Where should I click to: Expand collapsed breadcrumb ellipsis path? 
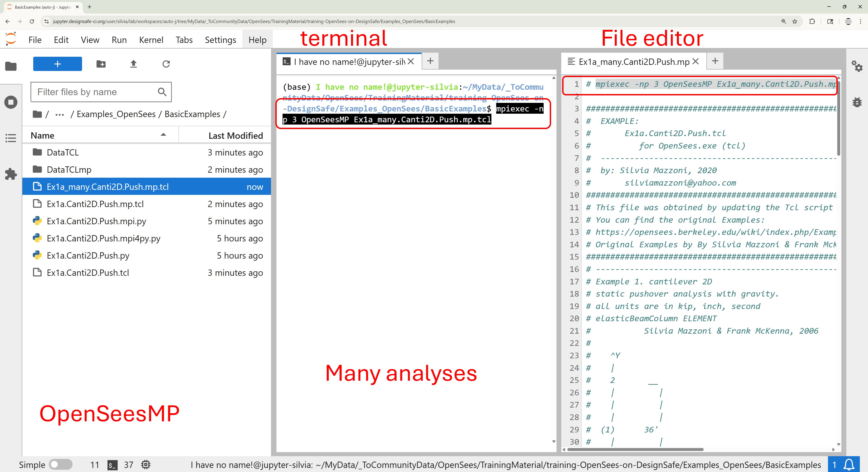[x=60, y=115]
